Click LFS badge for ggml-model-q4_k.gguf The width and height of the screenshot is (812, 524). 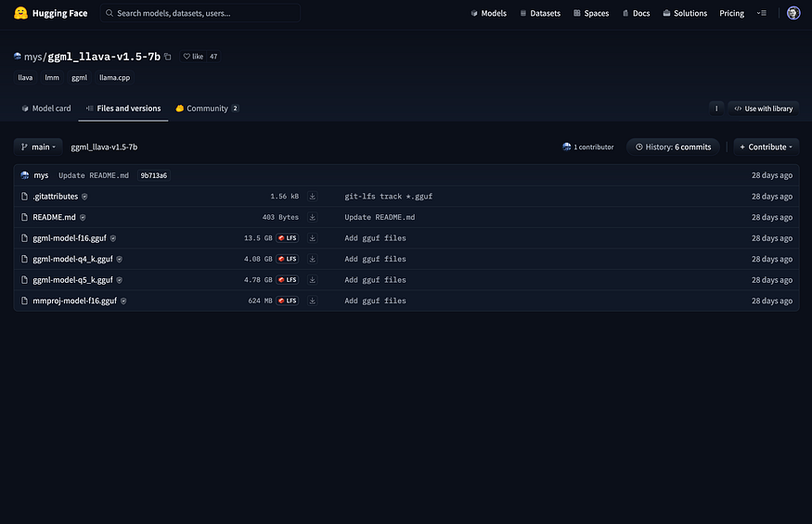click(x=288, y=259)
